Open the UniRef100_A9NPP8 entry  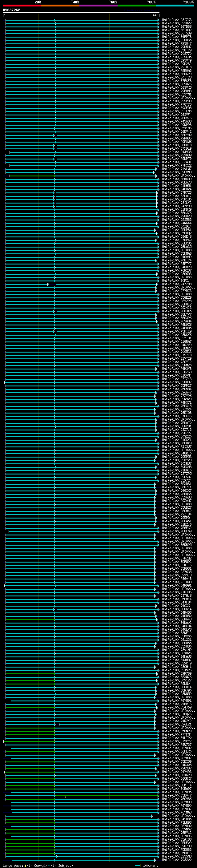click(x=177, y=125)
